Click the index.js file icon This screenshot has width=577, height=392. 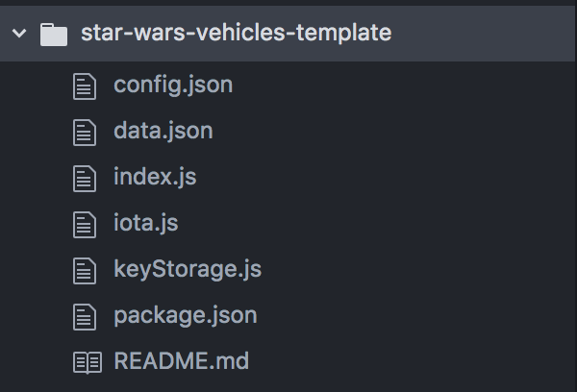click(85, 179)
